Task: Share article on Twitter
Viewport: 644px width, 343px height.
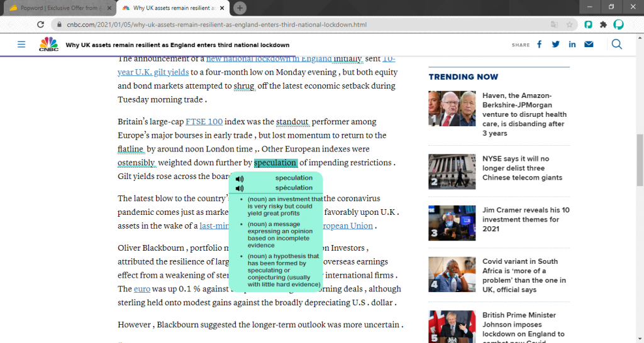Action: pos(556,45)
